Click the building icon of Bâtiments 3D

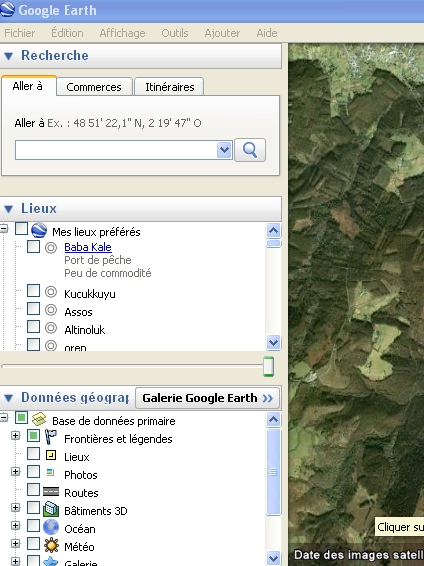click(51, 510)
